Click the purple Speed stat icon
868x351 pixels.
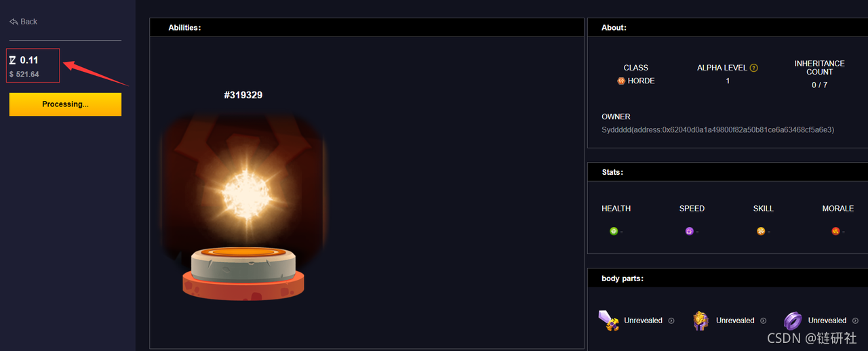pyautogui.click(x=690, y=231)
